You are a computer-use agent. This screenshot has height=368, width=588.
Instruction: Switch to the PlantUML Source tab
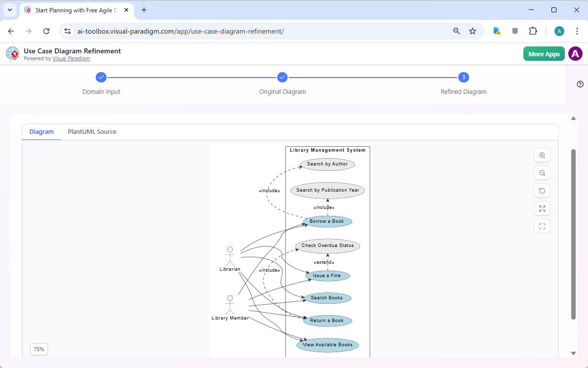point(92,131)
